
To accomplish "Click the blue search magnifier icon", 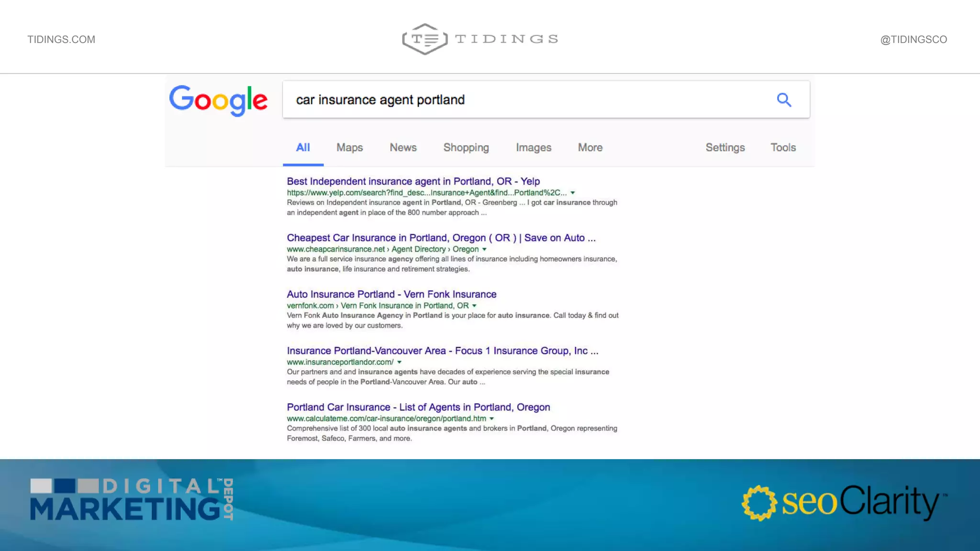I will tap(783, 99).
